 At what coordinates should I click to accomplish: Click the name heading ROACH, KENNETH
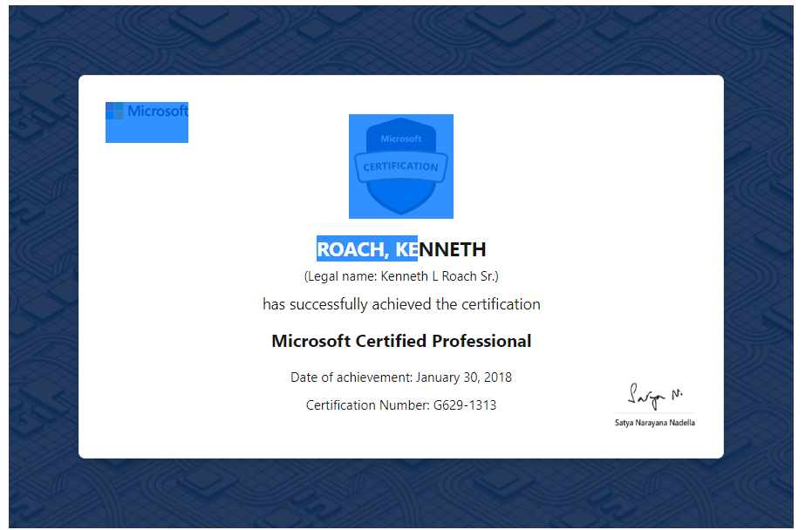point(401,249)
